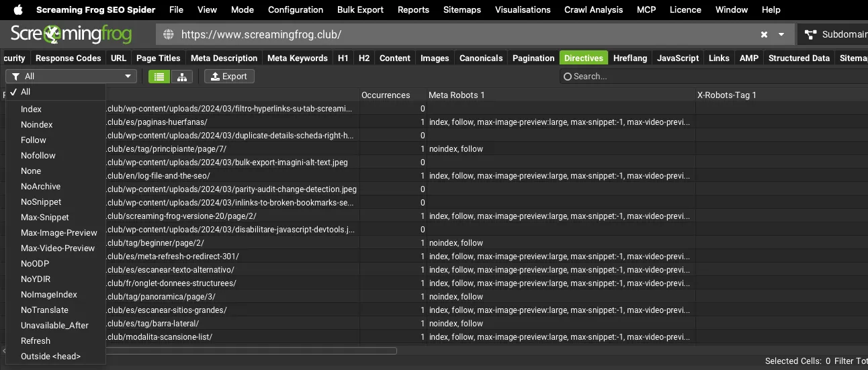The image size is (868, 370).
Task: Choose NoArchive filter option
Action: [x=56, y=186]
